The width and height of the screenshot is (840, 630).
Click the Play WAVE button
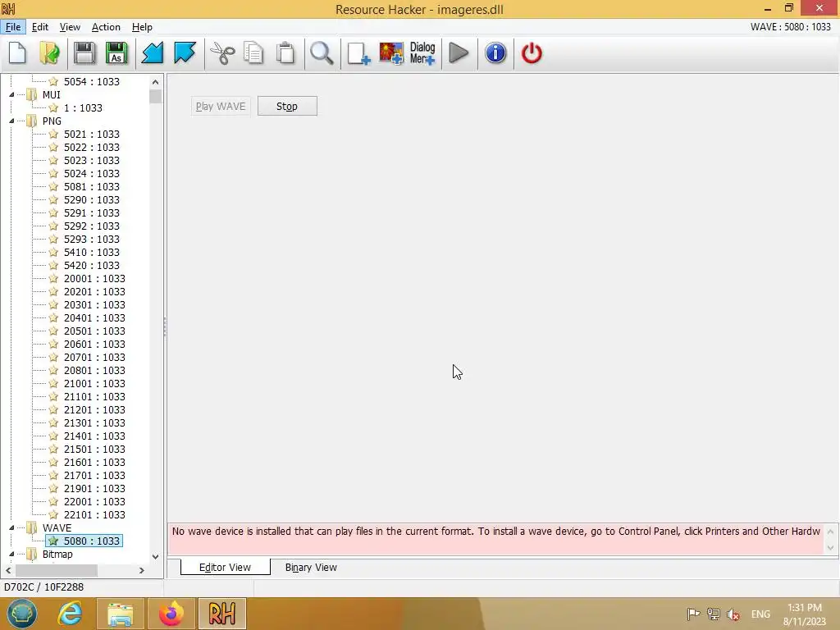coord(221,106)
